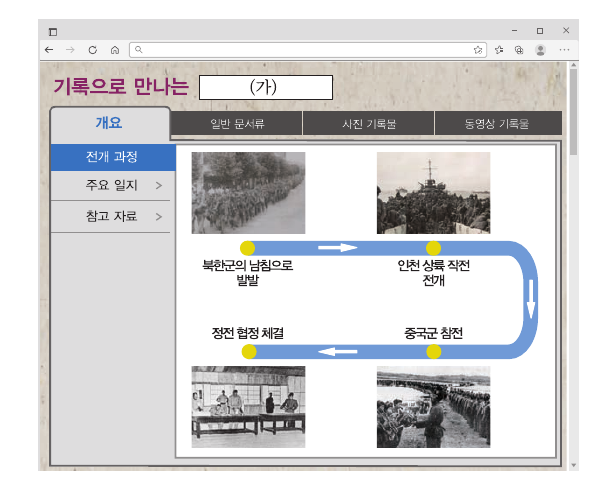The image size is (595, 494).
Task: Open the marching troops photo thumbnail
Action: coord(248,193)
